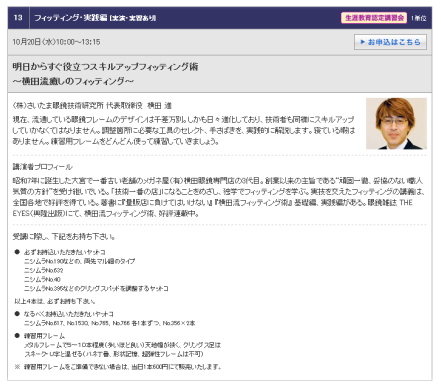
Task: Click the 受講に際し、下記をお持ち下さい heading
Action: (x=64, y=237)
